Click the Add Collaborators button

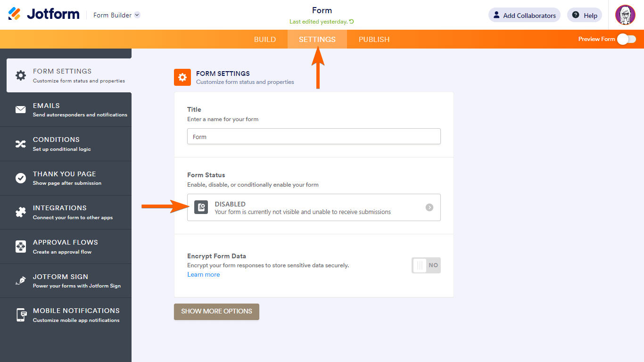524,15
